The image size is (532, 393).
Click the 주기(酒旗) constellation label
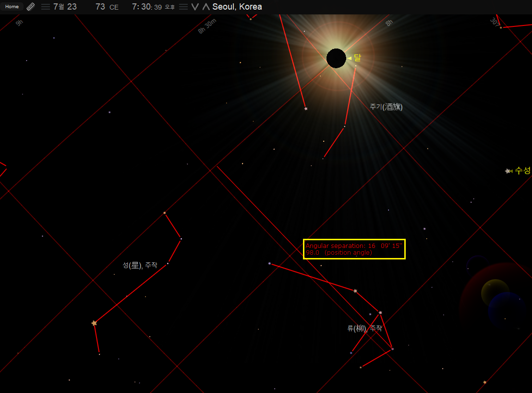(386, 107)
